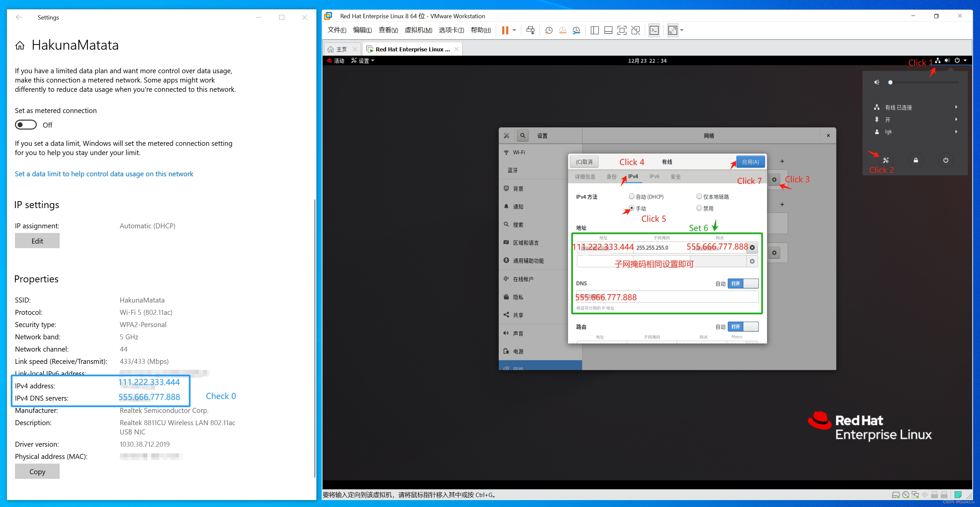The height and width of the screenshot is (507, 980).
Task: Click the DNS server input field
Action: click(667, 297)
